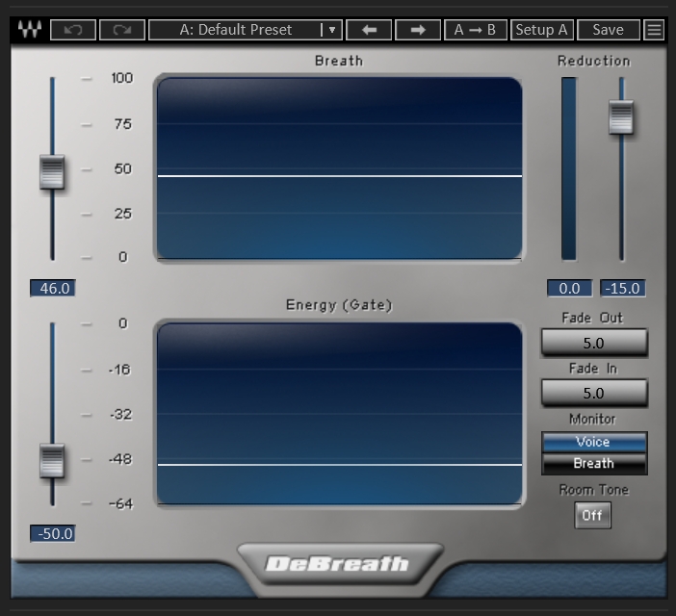Open the preset dropdown arrow

332,30
